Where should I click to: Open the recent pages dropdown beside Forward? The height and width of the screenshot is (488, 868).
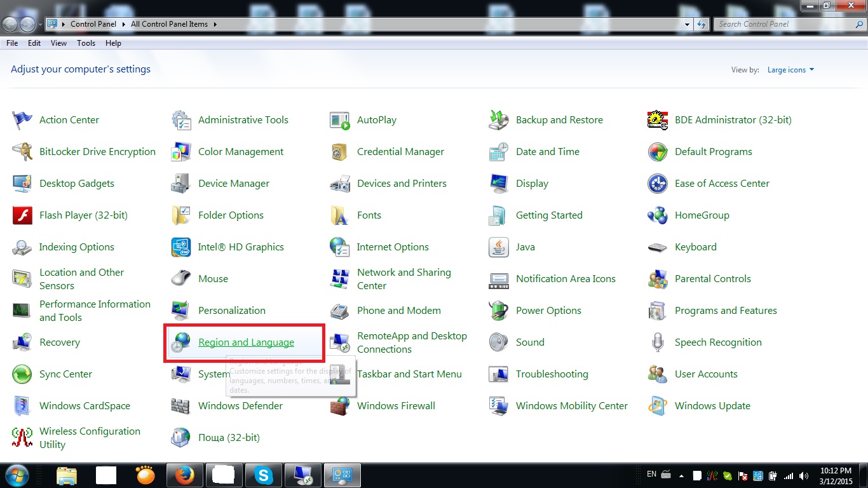click(x=40, y=24)
